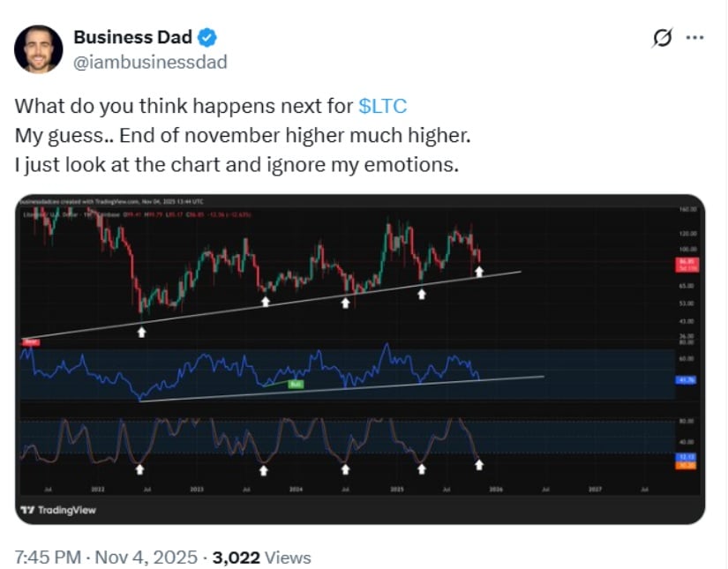Open the @iambusinessdad handle link
The image size is (728, 569).
coord(150,62)
